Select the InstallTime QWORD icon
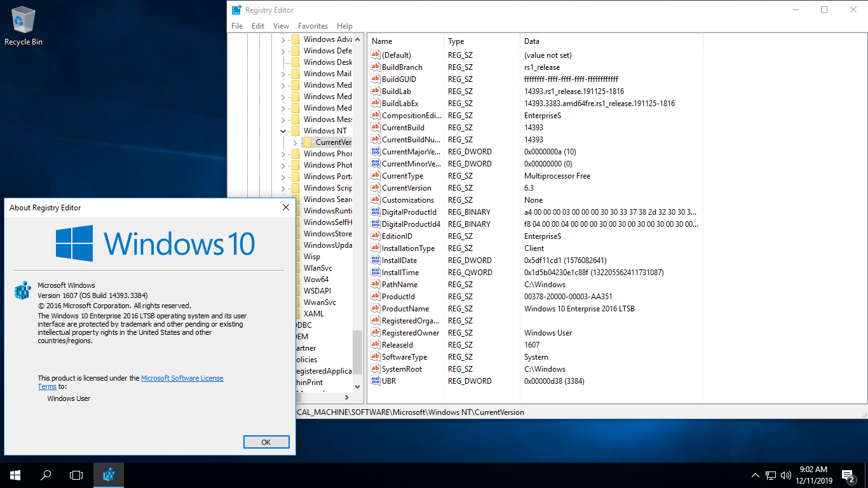Image resolution: width=868 pixels, height=488 pixels. point(375,273)
